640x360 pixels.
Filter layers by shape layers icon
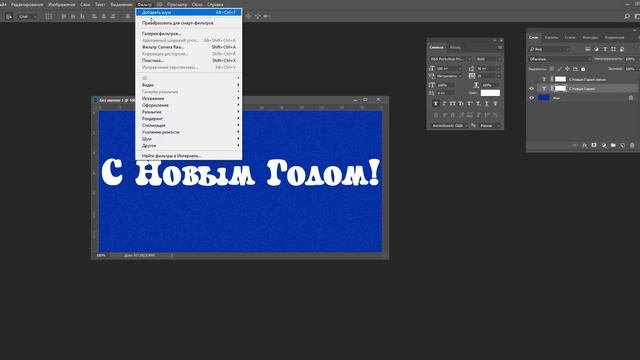613,49
